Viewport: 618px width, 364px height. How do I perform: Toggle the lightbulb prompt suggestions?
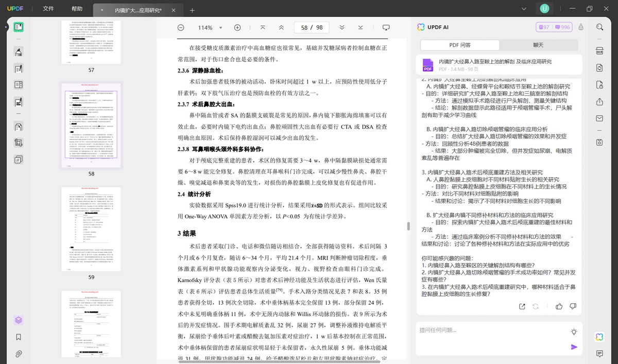[574, 332]
